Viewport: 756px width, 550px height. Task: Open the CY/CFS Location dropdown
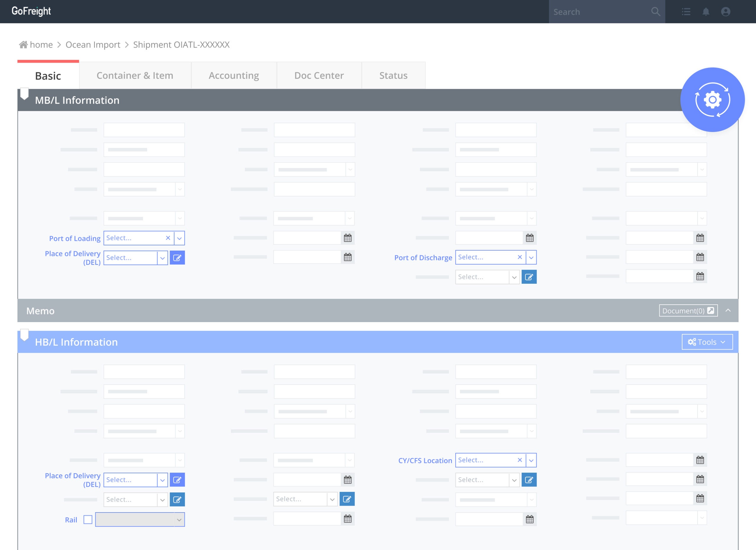coord(531,460)
